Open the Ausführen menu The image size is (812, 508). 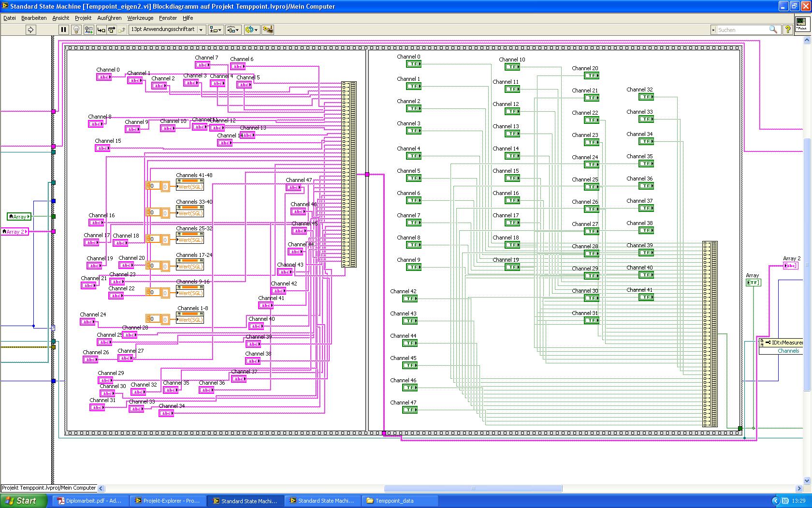(x=109, y=18)
